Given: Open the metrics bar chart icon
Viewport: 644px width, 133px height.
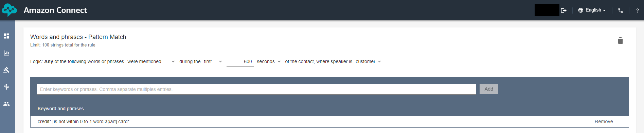Looking at the screenshot, I should pos(6,53).
